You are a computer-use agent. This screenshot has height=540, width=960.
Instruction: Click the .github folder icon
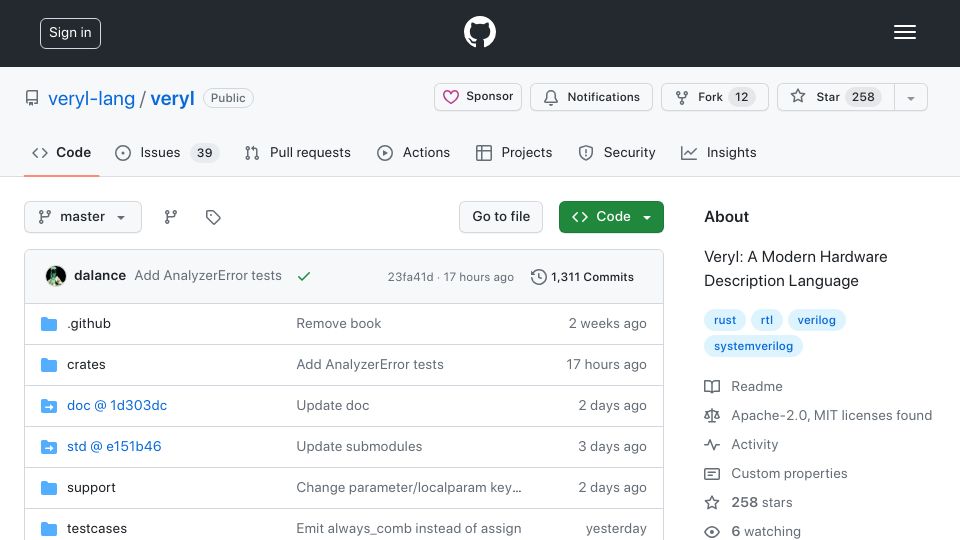tap(49, 323)
